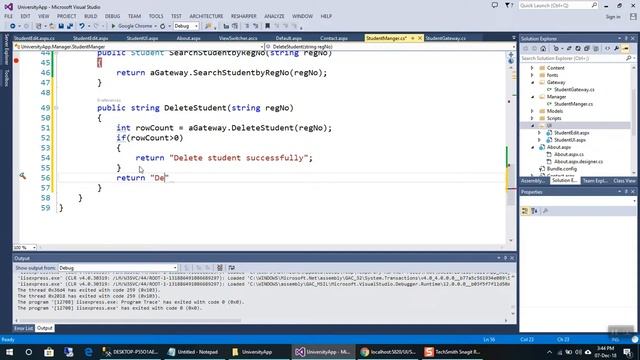Expand the Content folder in Solution Explorer
Image resolution: width=640 pixels, height=360 pixels.
tap(532, 68)
